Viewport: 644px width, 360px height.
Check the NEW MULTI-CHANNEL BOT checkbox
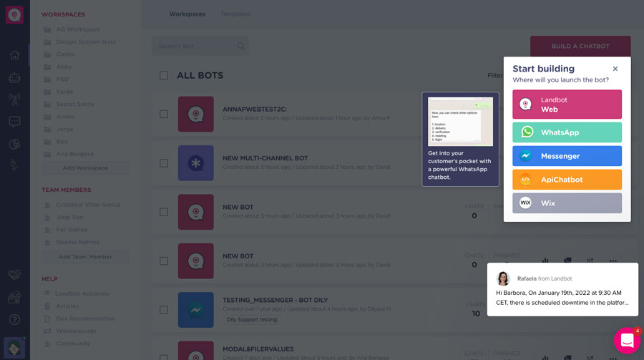(x=164, y=163)
